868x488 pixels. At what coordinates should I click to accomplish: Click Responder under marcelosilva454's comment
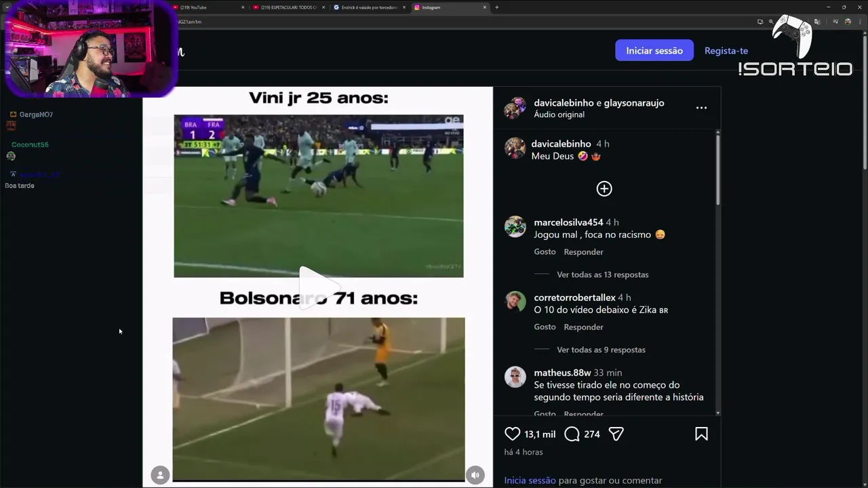tap(583, 252)
